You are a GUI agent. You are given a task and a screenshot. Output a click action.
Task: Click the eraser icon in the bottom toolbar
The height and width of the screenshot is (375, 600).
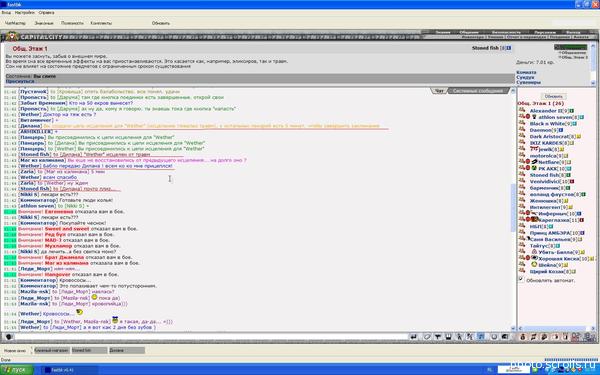(x=427, y=337)
